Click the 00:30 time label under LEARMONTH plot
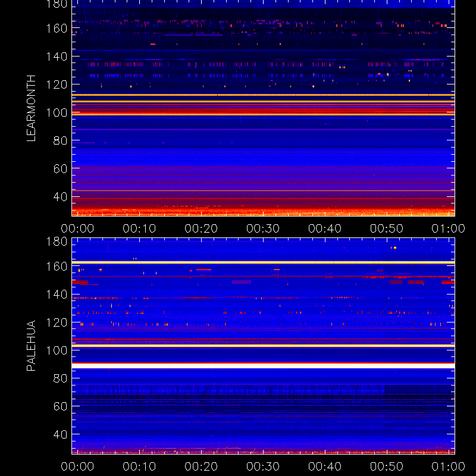This screenshot has height=476, width=476. pos(263,228)
